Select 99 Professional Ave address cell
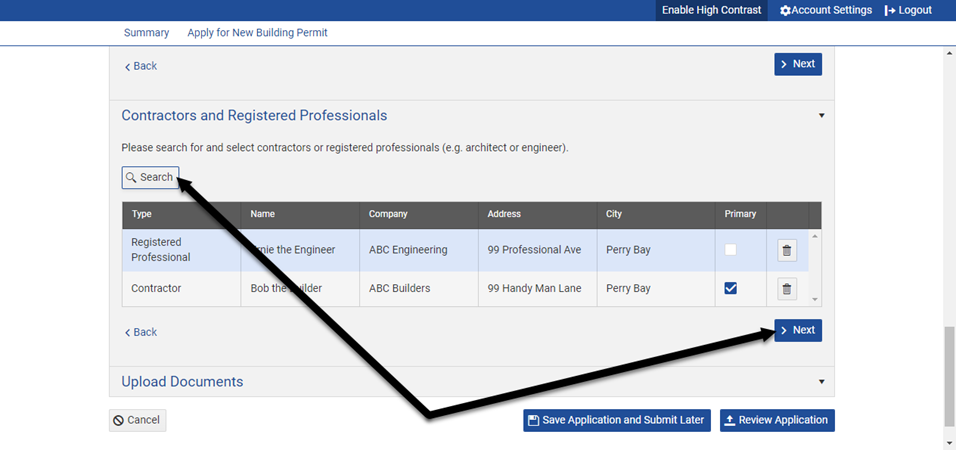 point(538,250)
